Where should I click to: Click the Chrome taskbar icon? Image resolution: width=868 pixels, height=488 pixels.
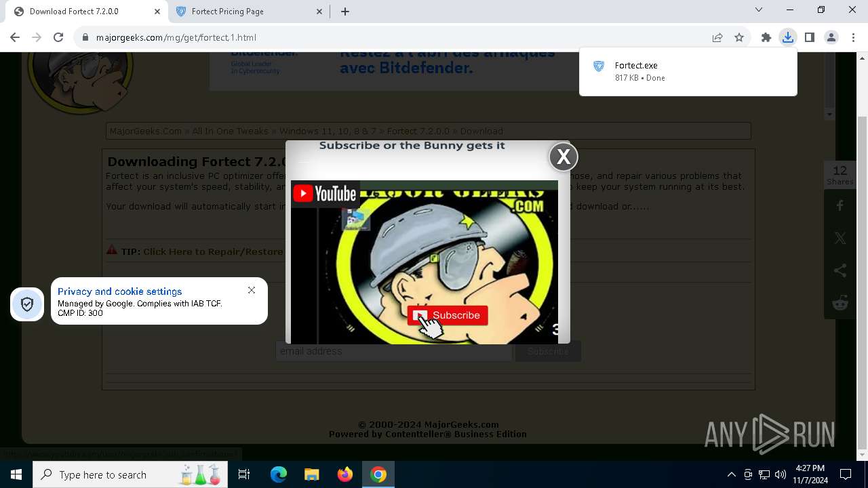[x=378, y=474]
